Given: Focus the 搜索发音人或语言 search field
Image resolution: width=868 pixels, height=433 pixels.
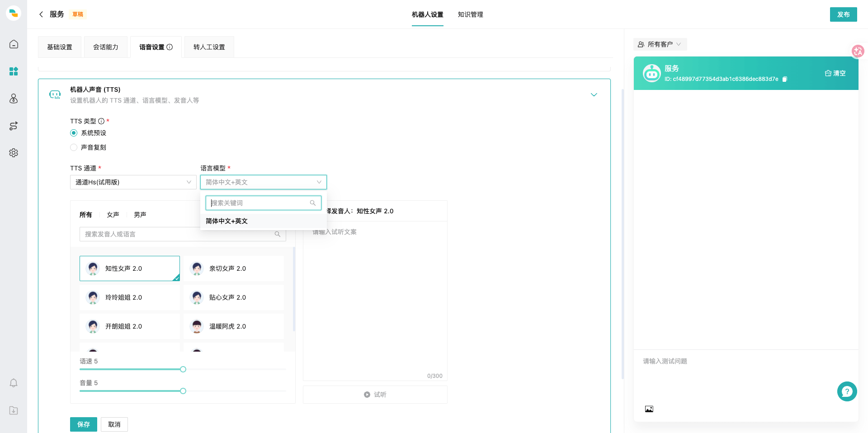Looking at the screenshot, I should tap(183, 234).
